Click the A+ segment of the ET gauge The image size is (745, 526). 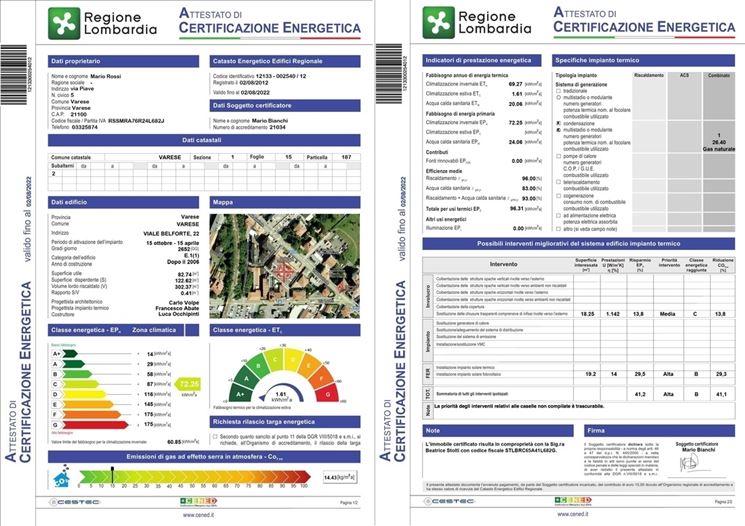tap(241, 394)
